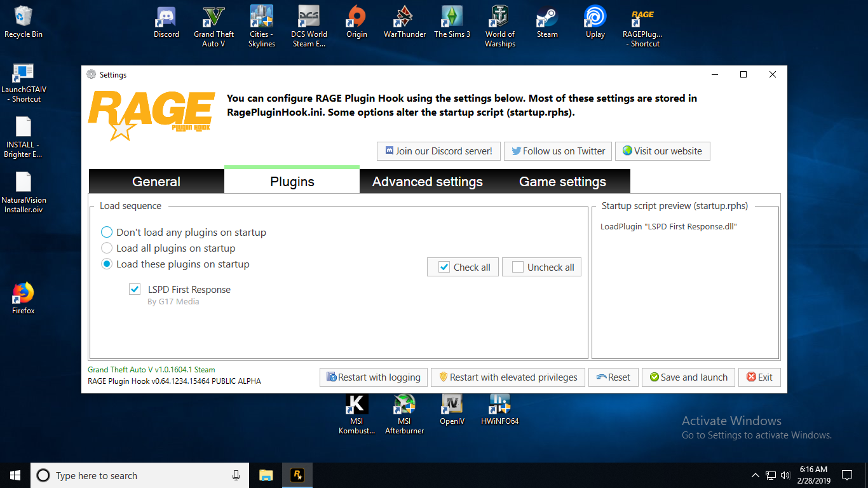Viewport: 868px width, 488px height.
Task: Toggle the LSPD First Response plugin checkbox
Action: point(135,290)
